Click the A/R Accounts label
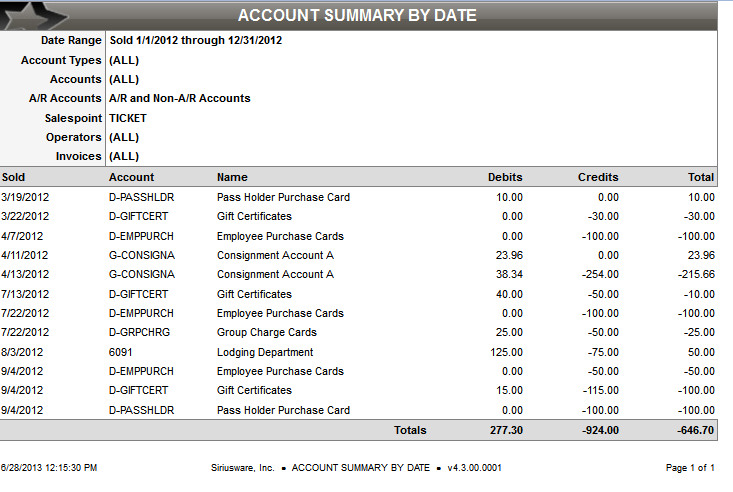Screen dimensions: 733x492 point(65,98)
